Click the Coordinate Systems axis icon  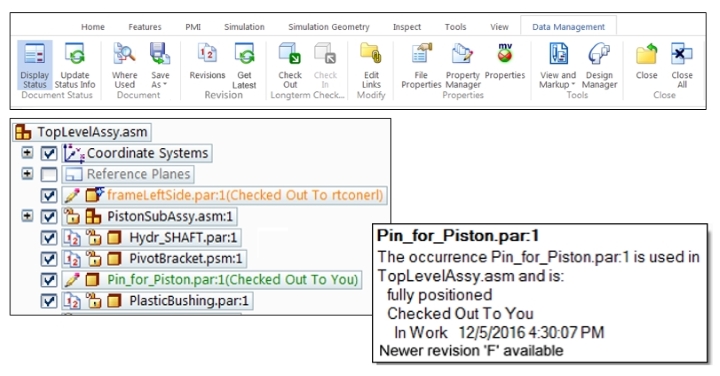click(73, 153)
